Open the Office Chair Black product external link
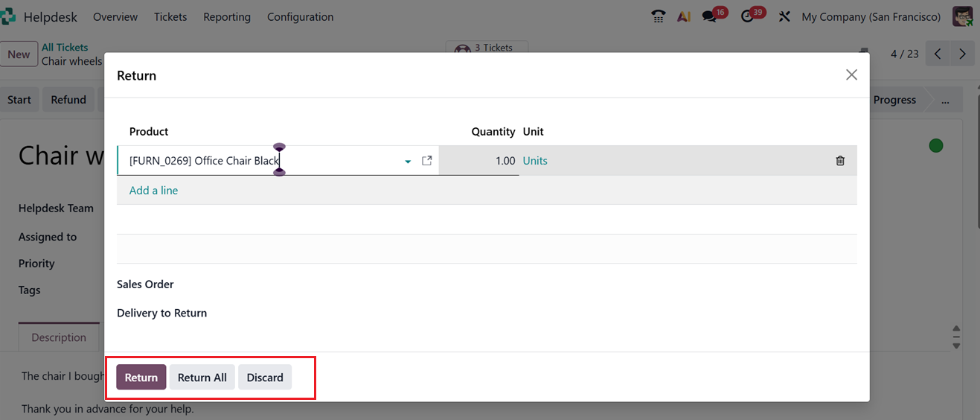The width and height of the screenshot is (980, 420). 427,161
